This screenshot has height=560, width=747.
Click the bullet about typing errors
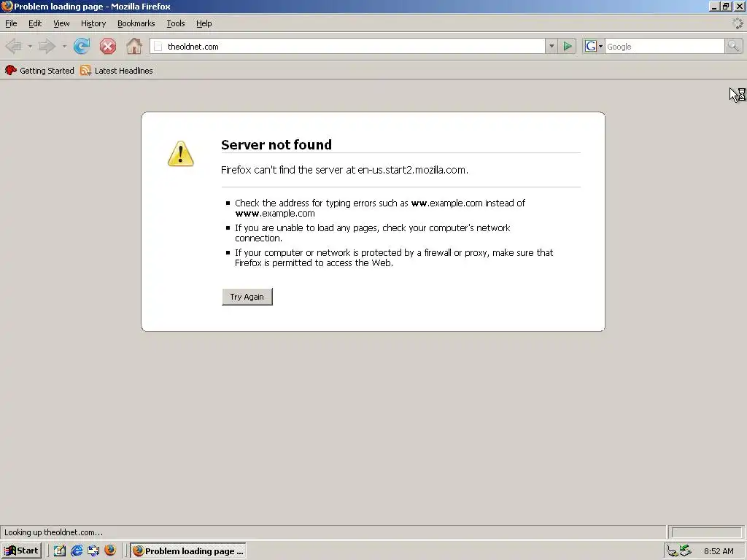coord(379,208)
